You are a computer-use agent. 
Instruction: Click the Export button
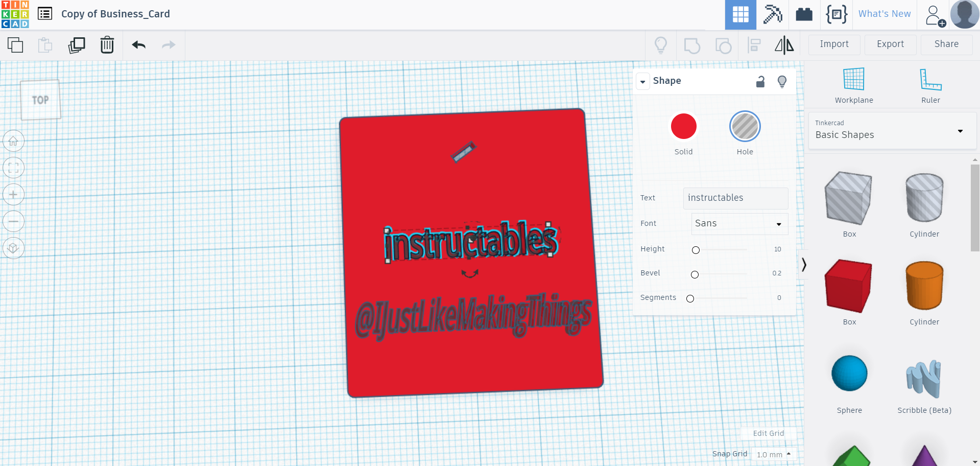coord(891,44)
